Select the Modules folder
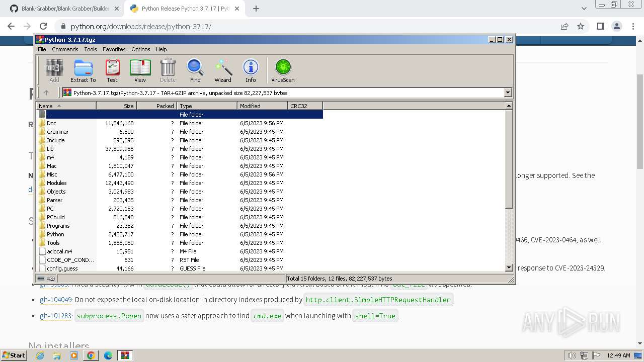Viewport: 644px width, 362px height. [180, 183]
